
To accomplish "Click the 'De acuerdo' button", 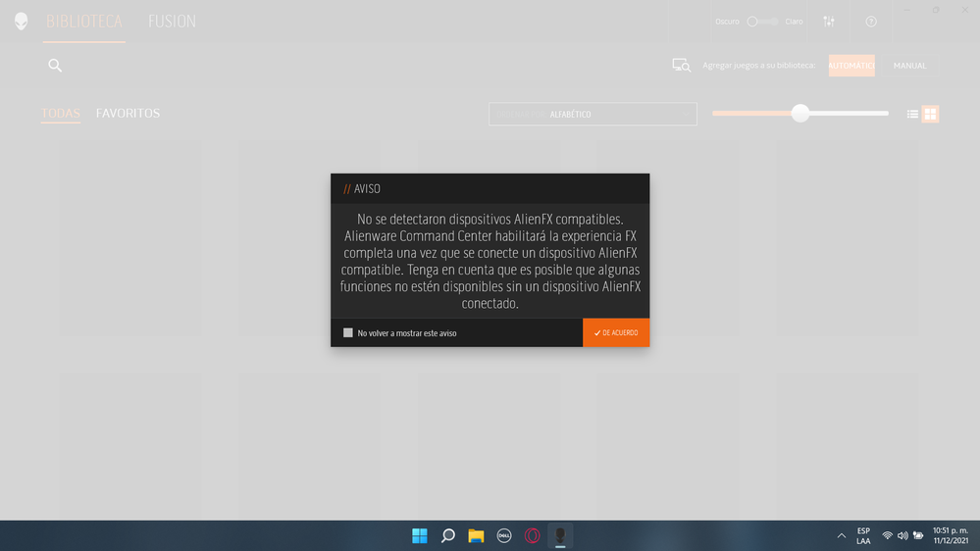I will tap(616, 333).
